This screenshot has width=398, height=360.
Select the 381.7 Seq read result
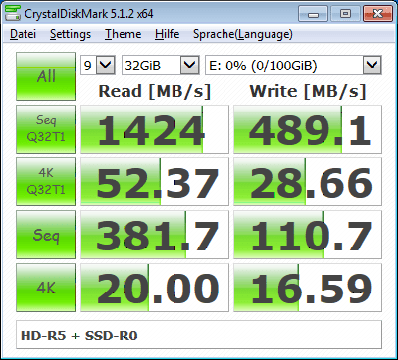click(154, 235)
